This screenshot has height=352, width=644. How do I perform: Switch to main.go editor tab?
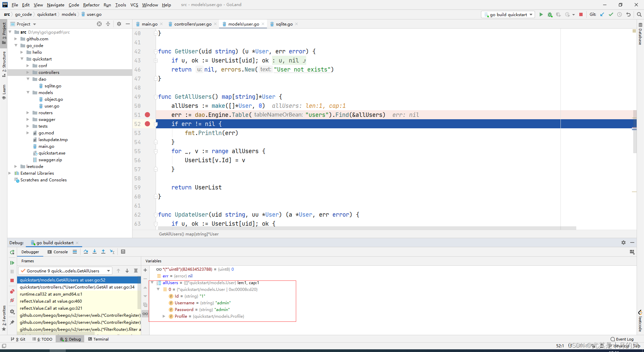(149, 24)
